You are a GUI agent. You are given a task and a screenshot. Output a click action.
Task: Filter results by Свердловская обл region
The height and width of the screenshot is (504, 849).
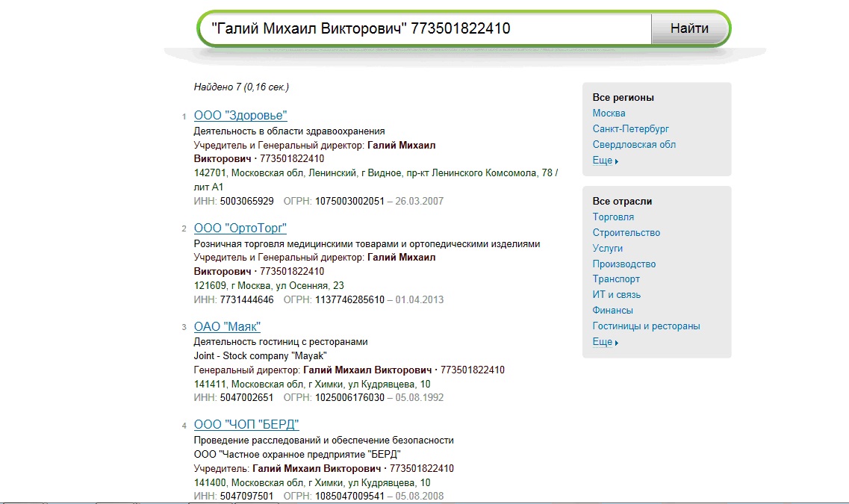(634, 145)
